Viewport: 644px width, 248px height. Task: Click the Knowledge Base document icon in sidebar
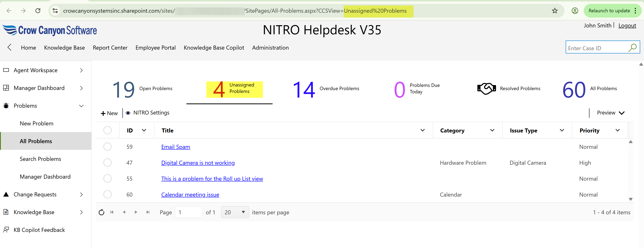click(6, 212)
